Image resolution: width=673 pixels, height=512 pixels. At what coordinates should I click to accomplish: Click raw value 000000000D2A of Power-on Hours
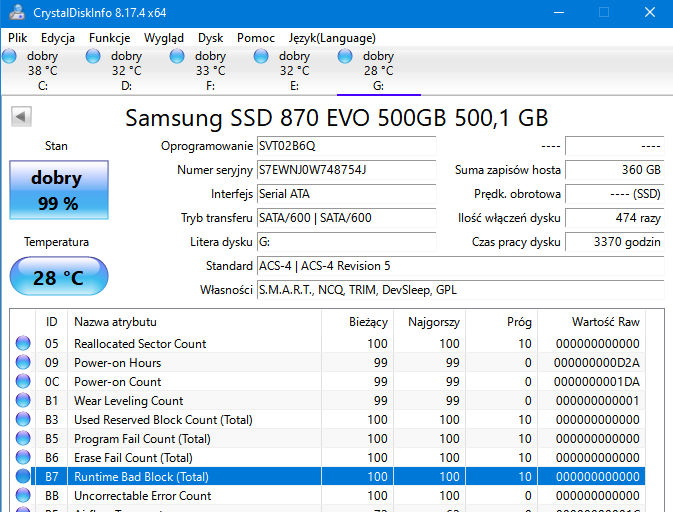click(597, 363)
